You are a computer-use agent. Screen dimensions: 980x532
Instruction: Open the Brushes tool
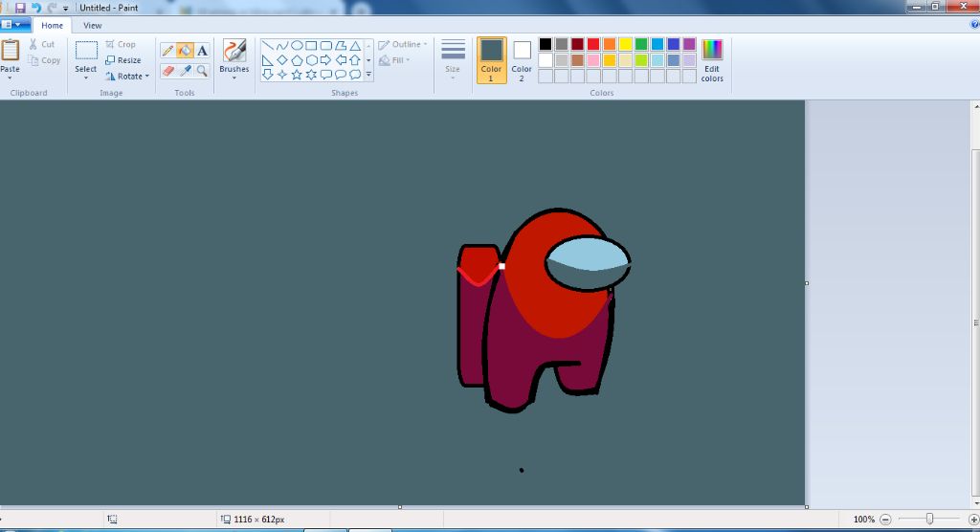pyautogui.click(x=234, y=59)
